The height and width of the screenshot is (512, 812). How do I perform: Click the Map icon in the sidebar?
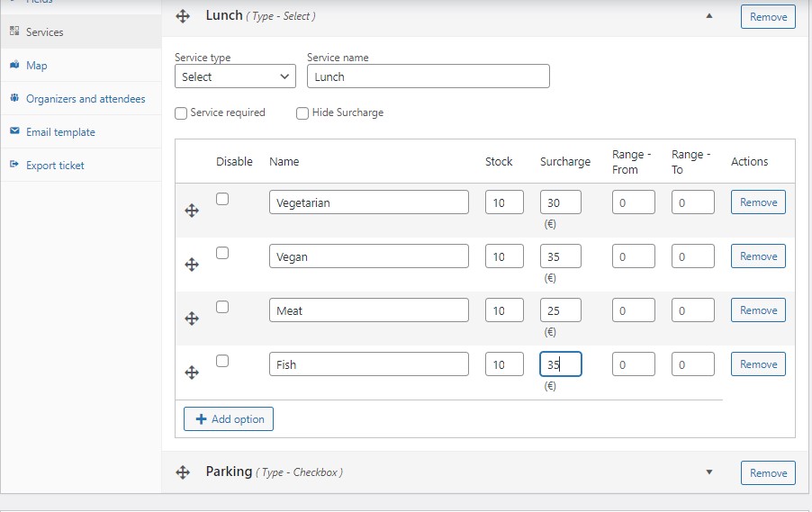[14, 66]
